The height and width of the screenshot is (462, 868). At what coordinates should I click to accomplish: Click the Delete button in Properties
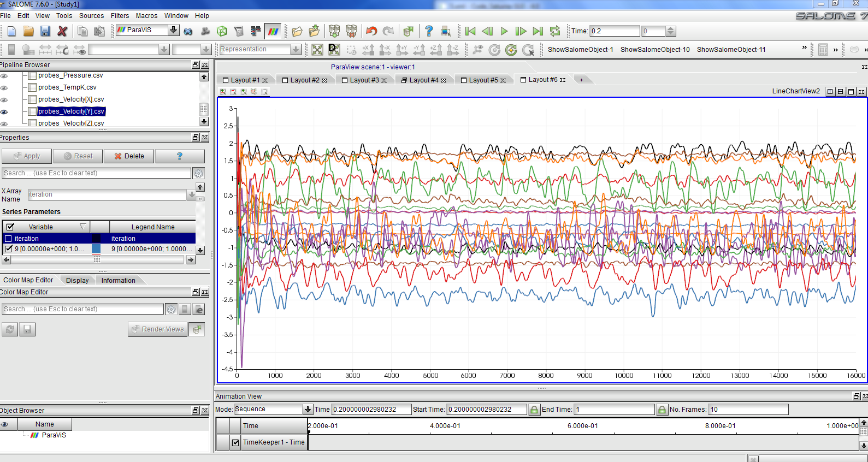(129, 156)
